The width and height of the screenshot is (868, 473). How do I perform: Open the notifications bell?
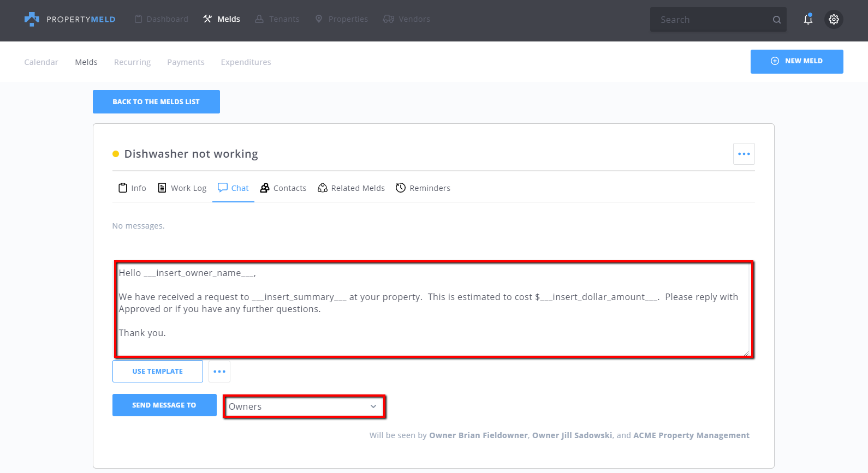tap(808, 19)
